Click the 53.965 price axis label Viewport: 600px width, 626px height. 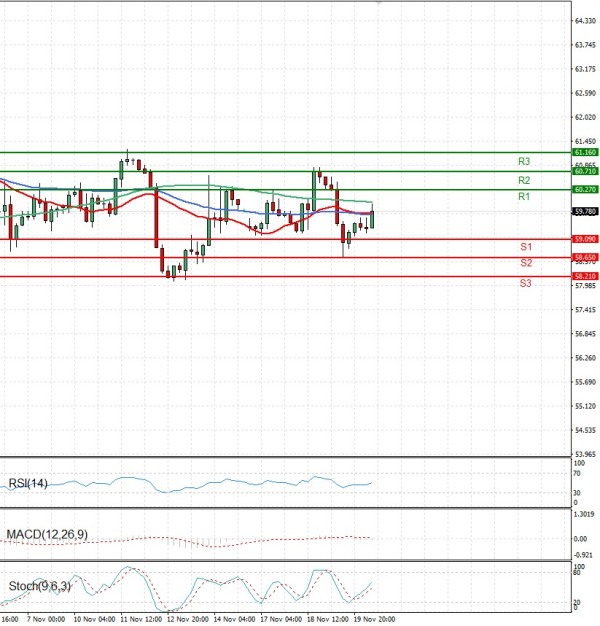tap(586, 454)
